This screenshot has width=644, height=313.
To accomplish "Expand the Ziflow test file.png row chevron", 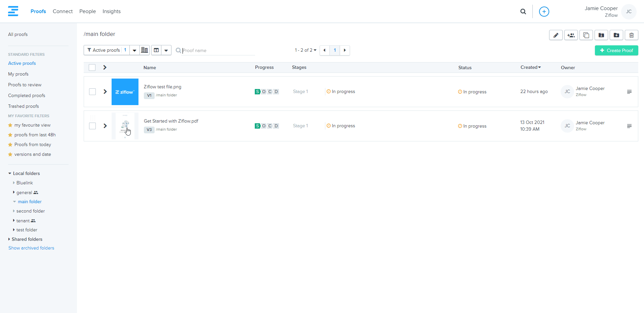I will [105, 92].
